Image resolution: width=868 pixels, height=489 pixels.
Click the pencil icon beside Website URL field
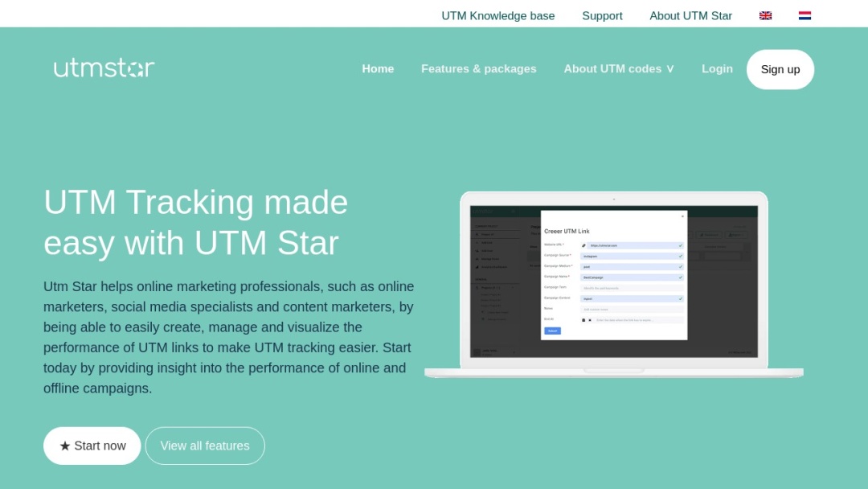pyautogui.click(x=583, y=245)
